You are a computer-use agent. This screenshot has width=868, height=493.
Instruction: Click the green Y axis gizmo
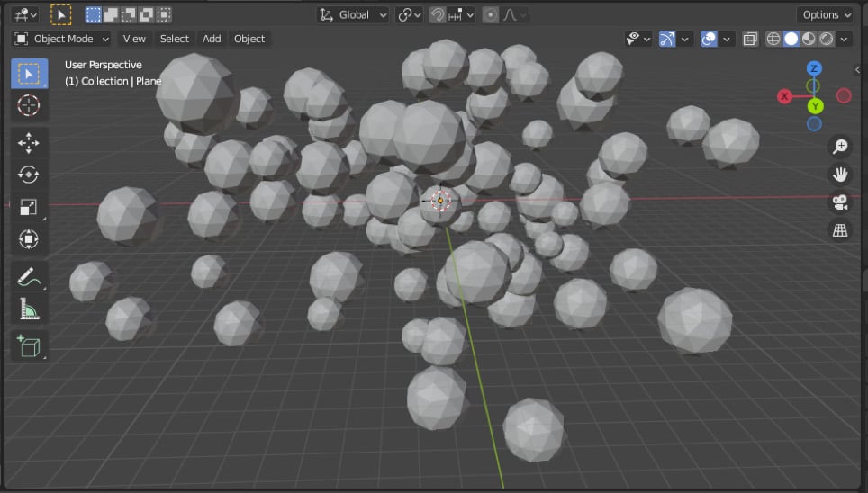pyautogui.click(x=815, y=106)
